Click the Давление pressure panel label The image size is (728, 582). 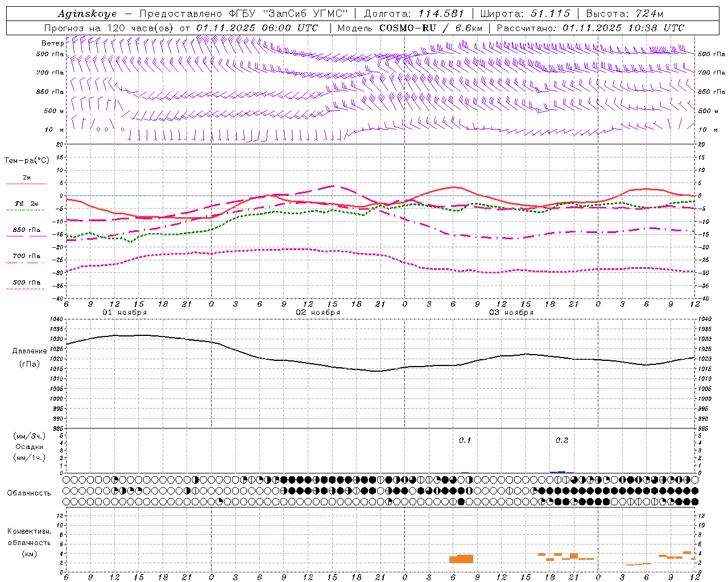tap(30, 351)
